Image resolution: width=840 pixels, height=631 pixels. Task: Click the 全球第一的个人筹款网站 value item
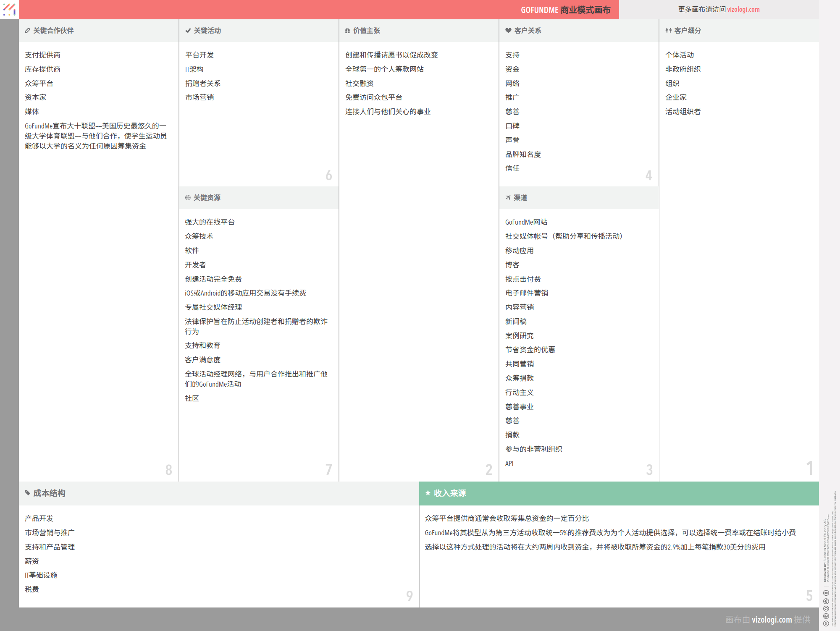click(384, 69)
